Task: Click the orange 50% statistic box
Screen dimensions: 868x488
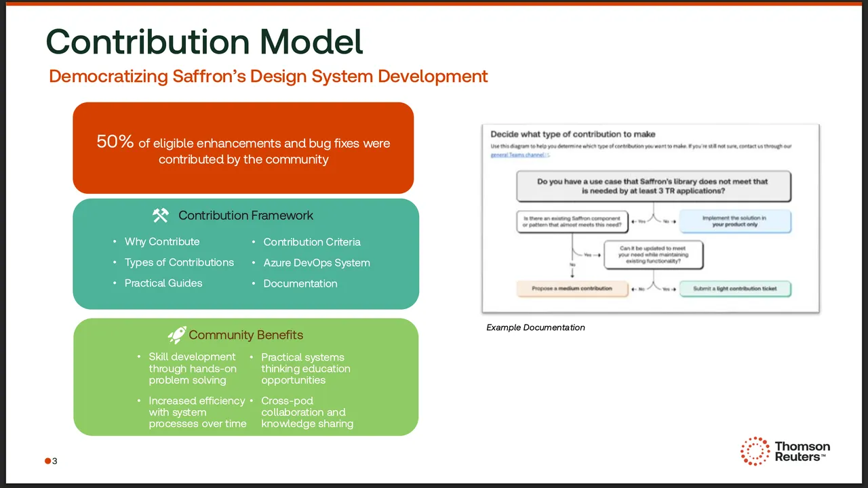Action: coord(243,148)
